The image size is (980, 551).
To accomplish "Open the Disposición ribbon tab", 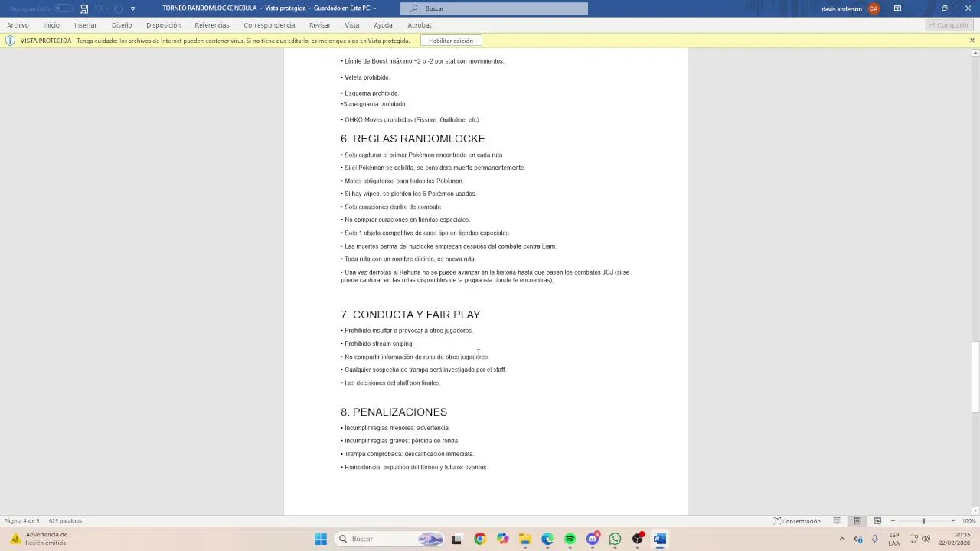I will point(163,25).
